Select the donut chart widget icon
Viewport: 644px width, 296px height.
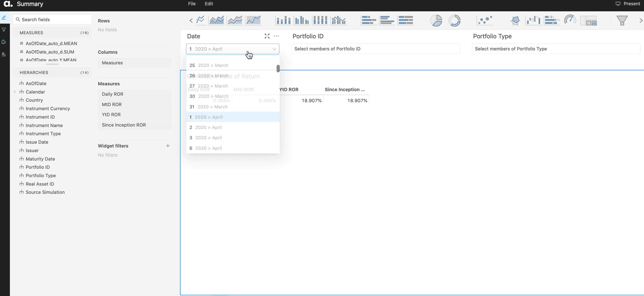tap(454, 20)
